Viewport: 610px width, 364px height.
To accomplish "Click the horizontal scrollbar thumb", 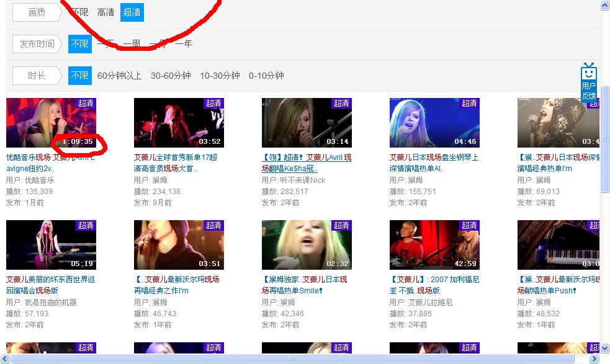I will [292, 358].
